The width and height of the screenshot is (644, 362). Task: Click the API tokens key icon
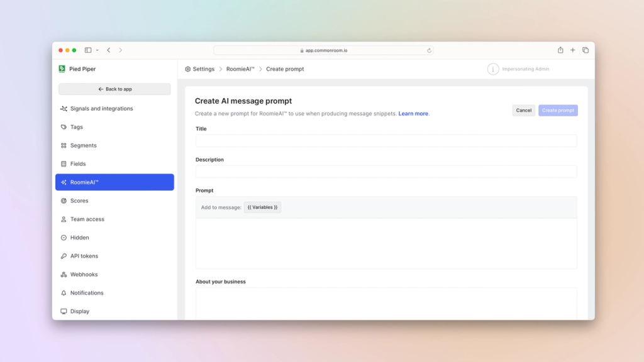[64, 256]
